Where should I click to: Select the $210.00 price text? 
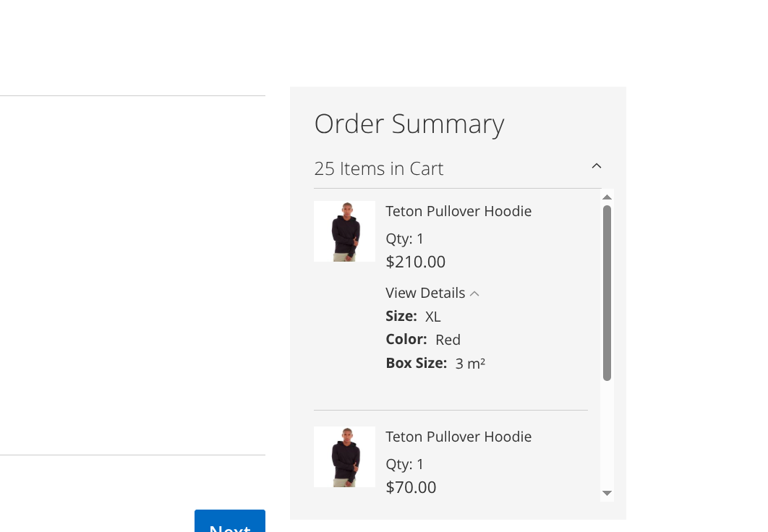point(416,262)
